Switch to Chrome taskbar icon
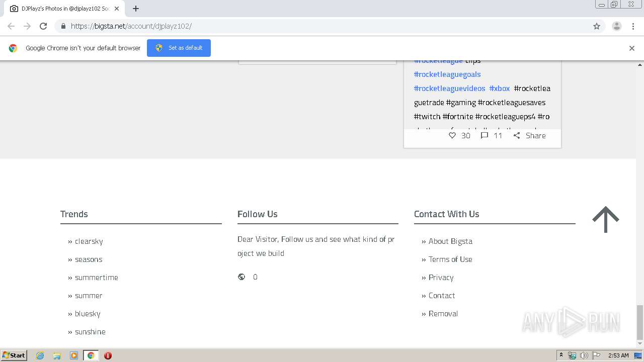This screenshot has height=362, width=644. [x=91, y=355]
